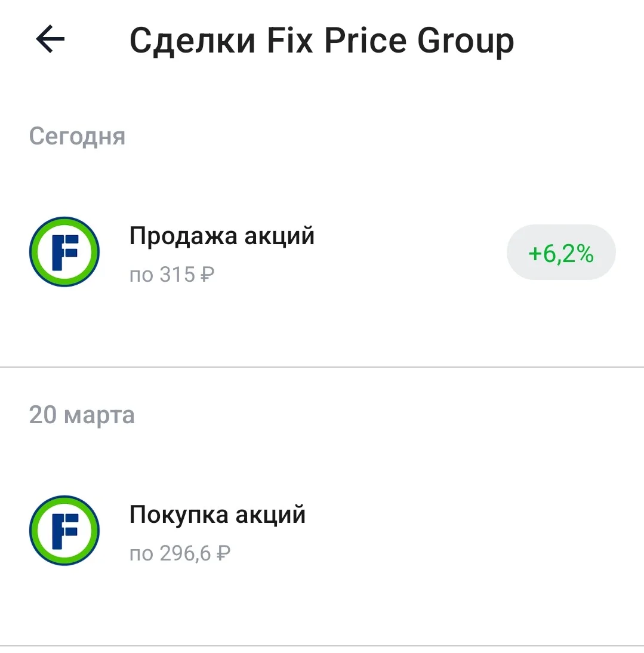Go back using the arrow icon
This screenshot has width=644, height=653.
tap(50, 39)
